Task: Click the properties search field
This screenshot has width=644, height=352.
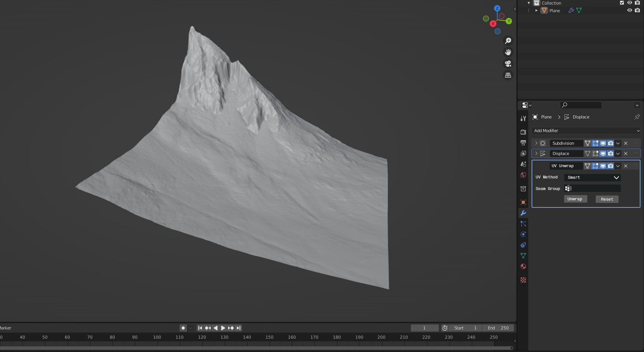Action: (x=581, y=105)
